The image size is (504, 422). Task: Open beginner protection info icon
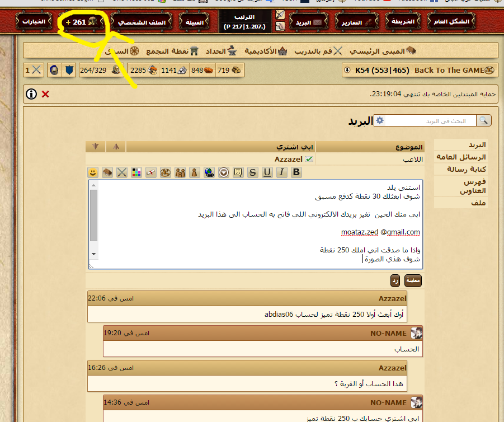pos(32,94)
